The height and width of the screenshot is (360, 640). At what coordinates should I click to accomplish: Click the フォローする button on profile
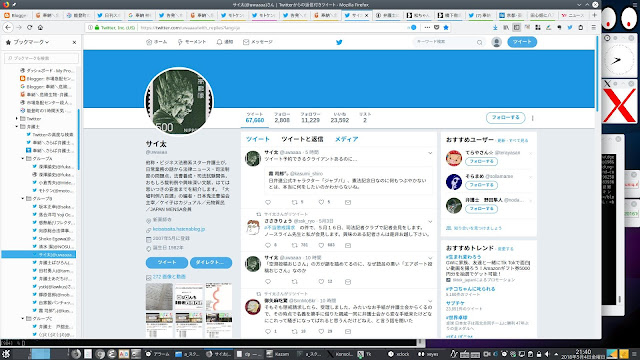pyautogui.click(x=505, y=118)
